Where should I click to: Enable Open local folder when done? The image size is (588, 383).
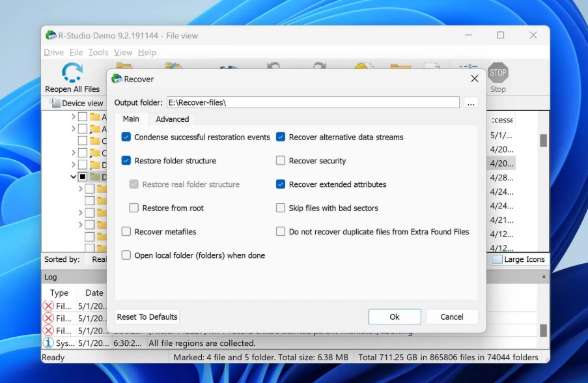point(126,255)
